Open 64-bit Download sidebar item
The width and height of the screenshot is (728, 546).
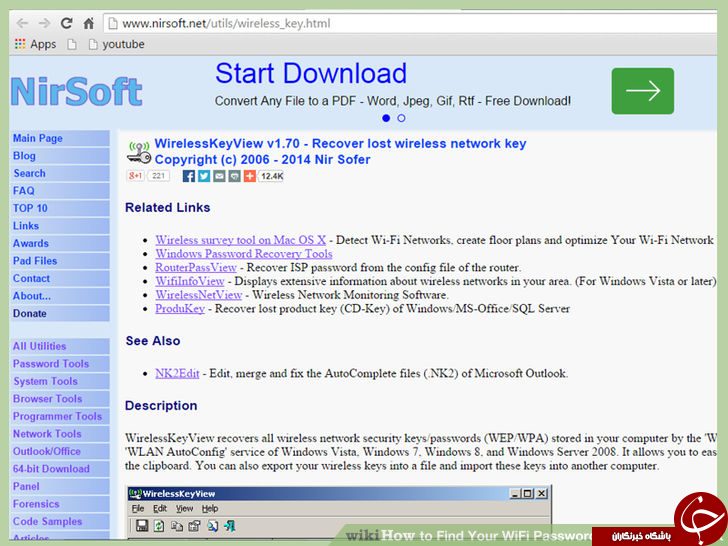pyautogui.click(x=60, y=469)
